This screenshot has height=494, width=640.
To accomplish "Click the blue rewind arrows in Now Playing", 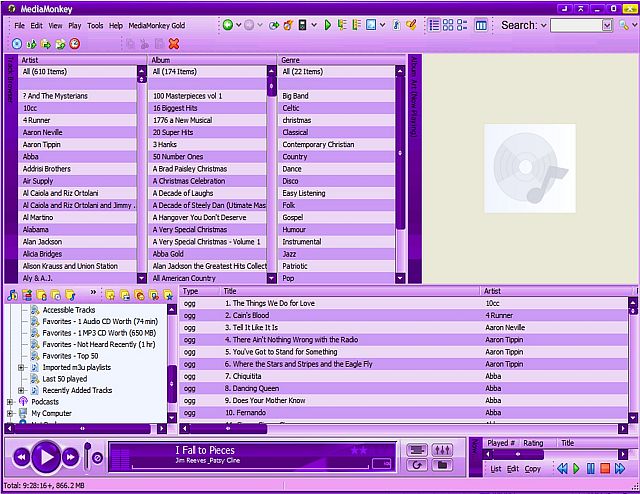I will [x=562, y=468].
